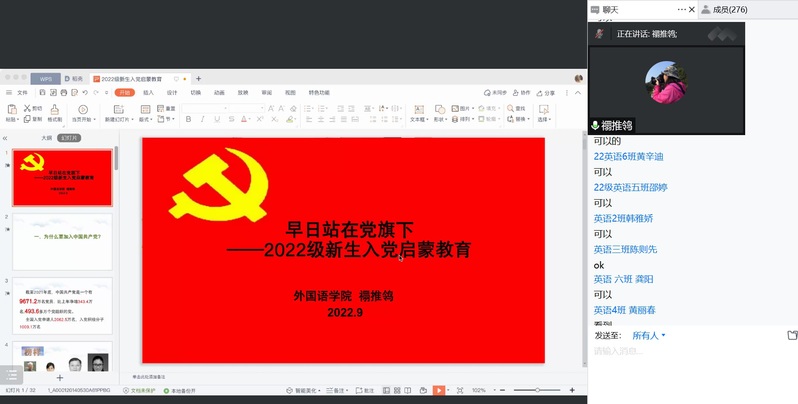Viewport: 798px width, 404px height.
Task: Click the Undo arrow icon
Action: click(x=85, y=93)
